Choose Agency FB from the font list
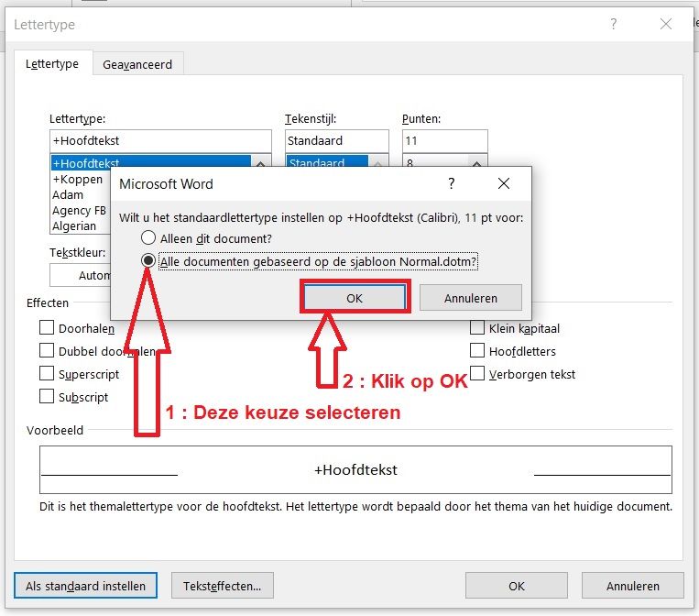 click(x=81, y=211)
